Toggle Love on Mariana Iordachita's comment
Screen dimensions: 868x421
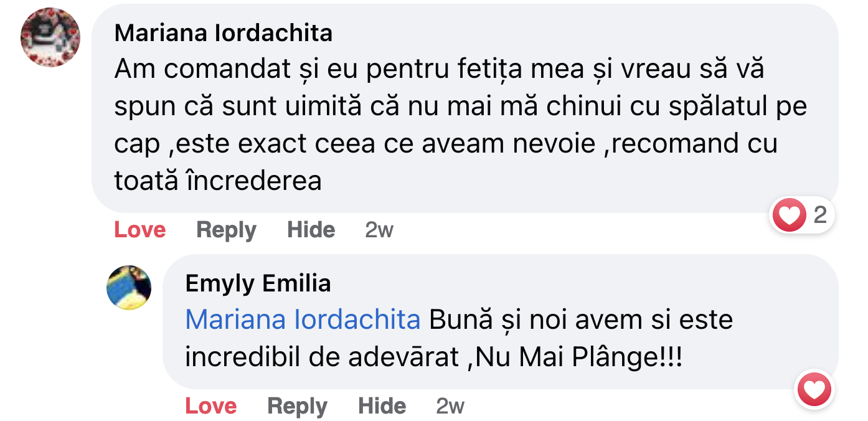pyautogui.click(x=139, y=230)
